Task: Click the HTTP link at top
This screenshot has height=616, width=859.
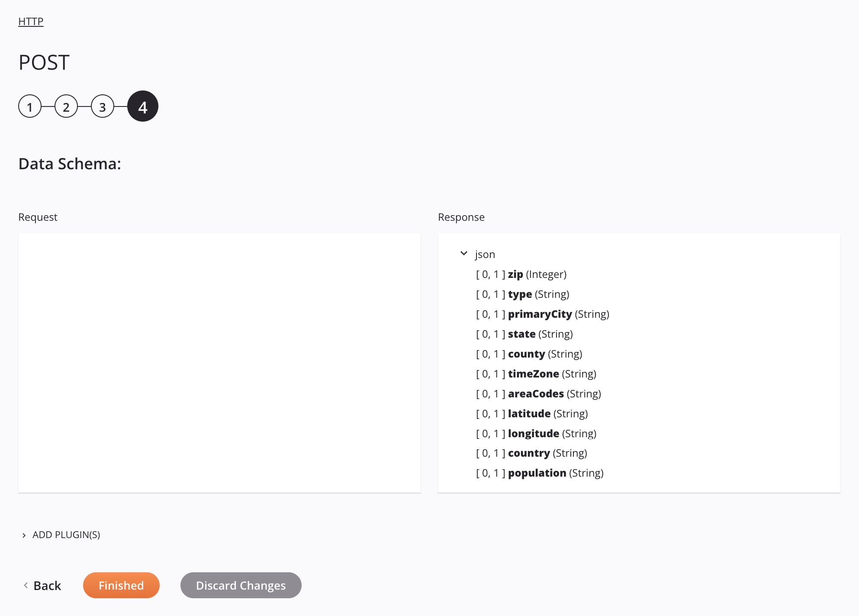Action: pyautogui.click(x=31, y=21)
